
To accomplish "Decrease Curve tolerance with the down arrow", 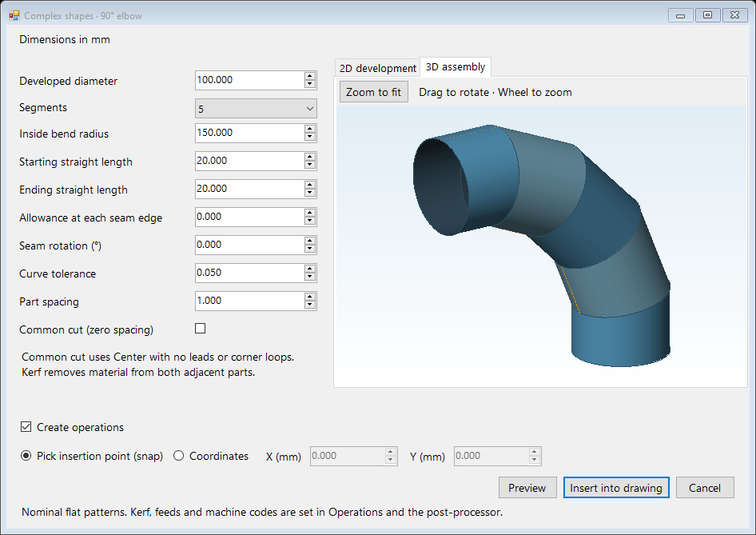I will [310, 277].
